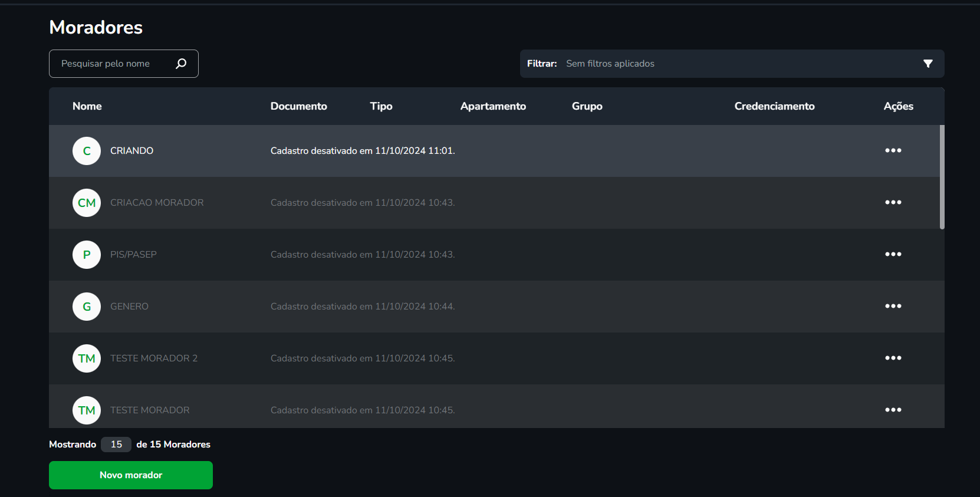The height and width of the screenshot is (497, 980).
Task: Click the Apartamento column header
Action: [x=493, y=106]
